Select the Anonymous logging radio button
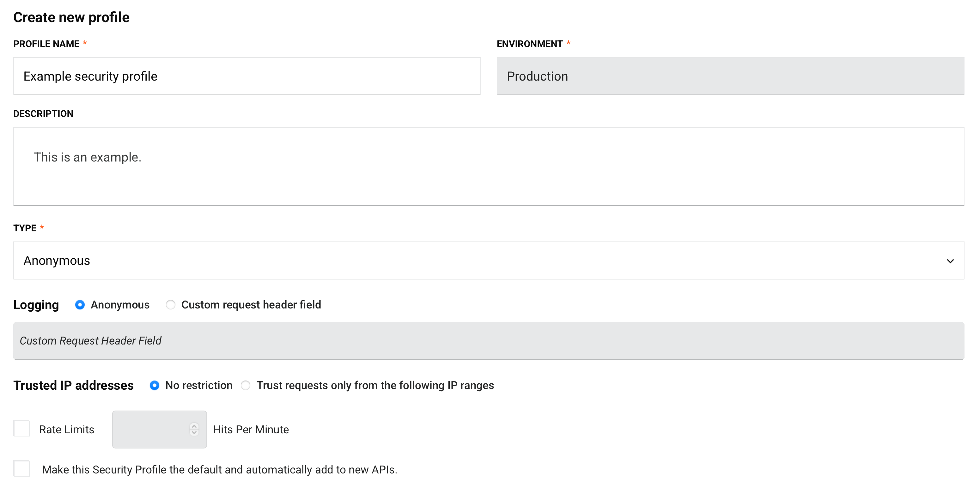The height and width of the screenshot is (494, 980). (x=80, y=305)
